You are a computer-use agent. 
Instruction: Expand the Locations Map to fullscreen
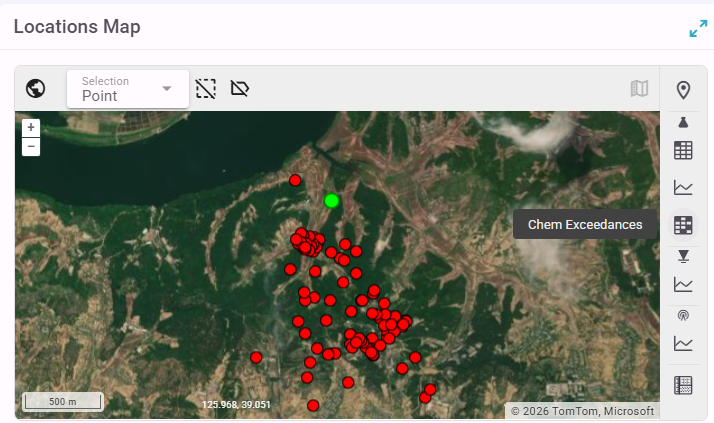[698, 28]
